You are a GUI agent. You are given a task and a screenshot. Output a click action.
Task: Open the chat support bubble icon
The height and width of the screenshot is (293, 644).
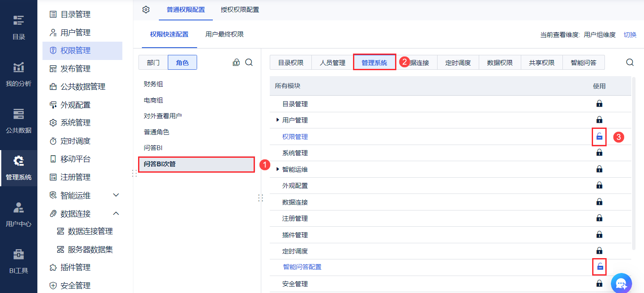621,283
